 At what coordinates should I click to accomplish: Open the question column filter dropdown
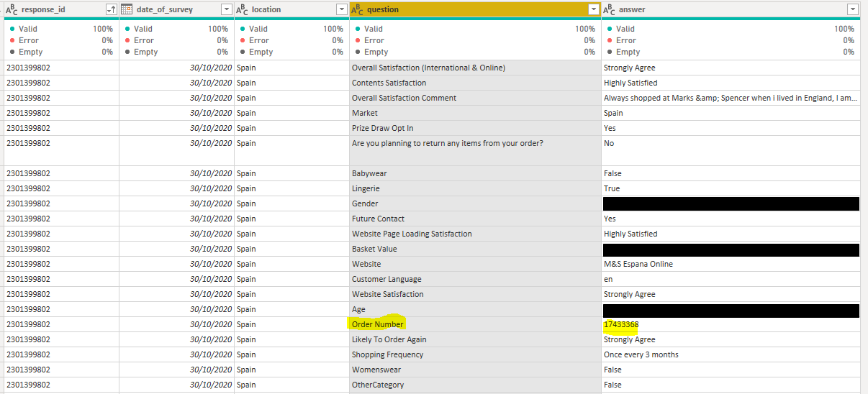pyautogui.click(x=594, y=9)
